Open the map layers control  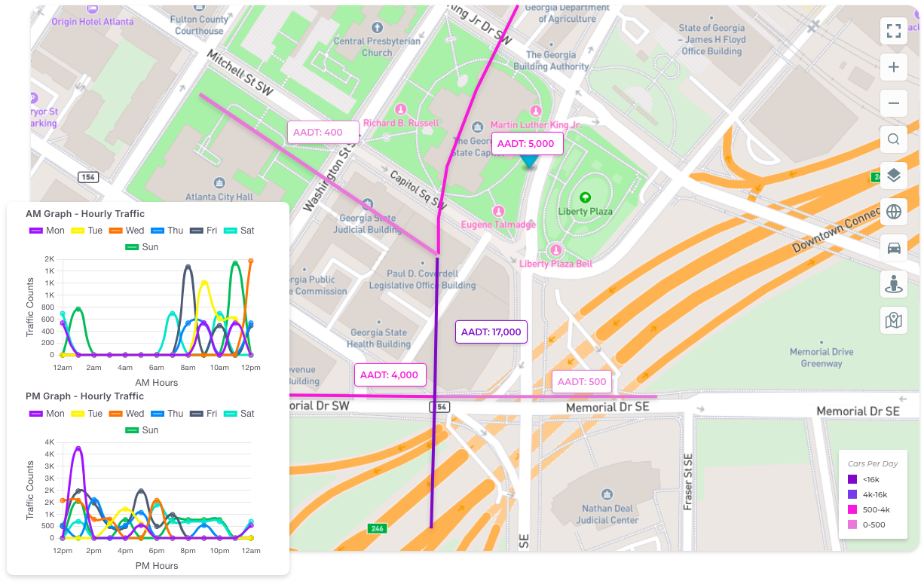(x=894, y=176)
